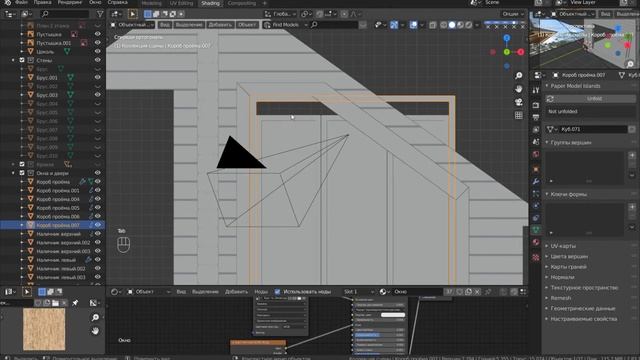Viewport: 640px width, 360px height.
Task: Switch to material preview shading
Action: coord(460,25)
